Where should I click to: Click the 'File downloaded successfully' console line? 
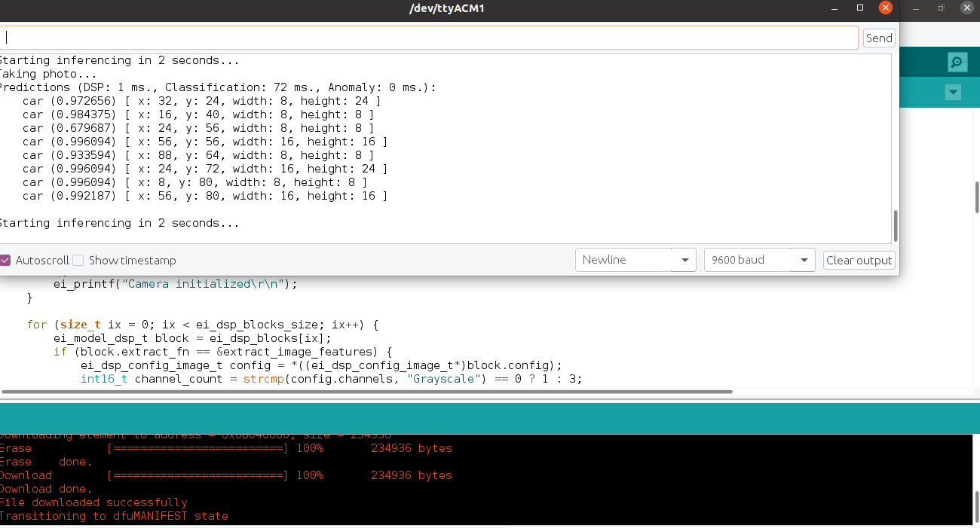point(93,502)
